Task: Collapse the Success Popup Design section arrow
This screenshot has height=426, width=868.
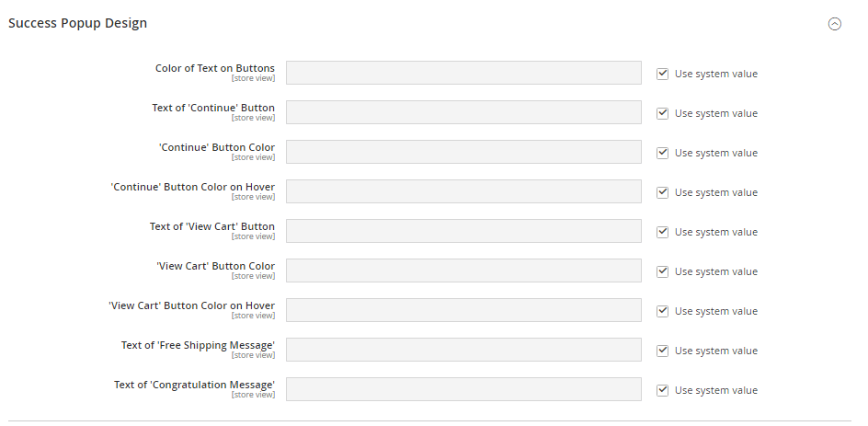Action: tap(835, 25)
